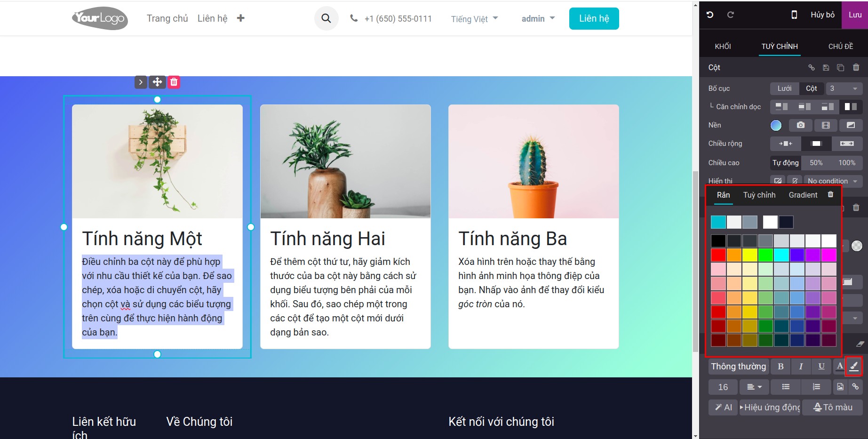Apply italic formatting in the text toolbar
The height and width of the screenshot is (439, 868).
pyautogui.click(x=800, y=366)
